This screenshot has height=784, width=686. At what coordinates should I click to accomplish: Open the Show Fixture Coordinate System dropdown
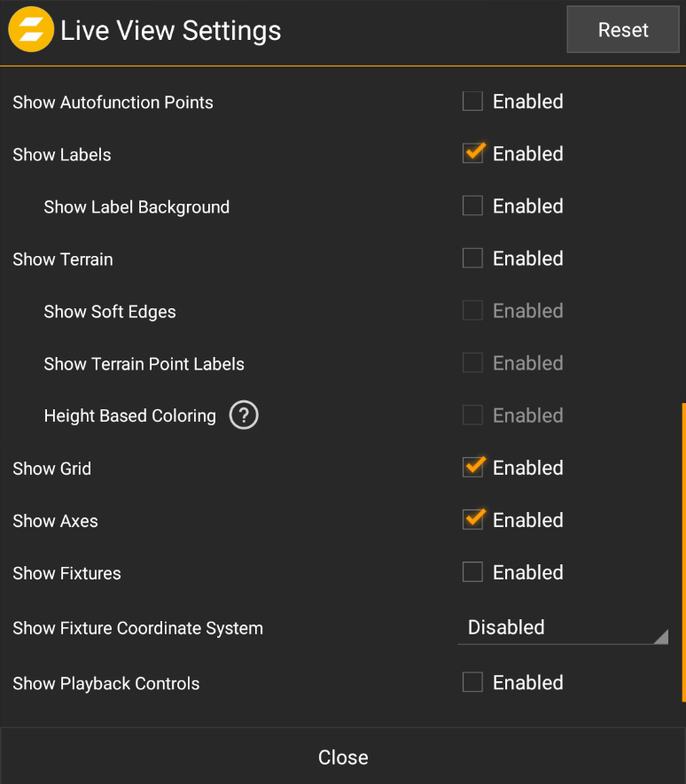(563, 627)
